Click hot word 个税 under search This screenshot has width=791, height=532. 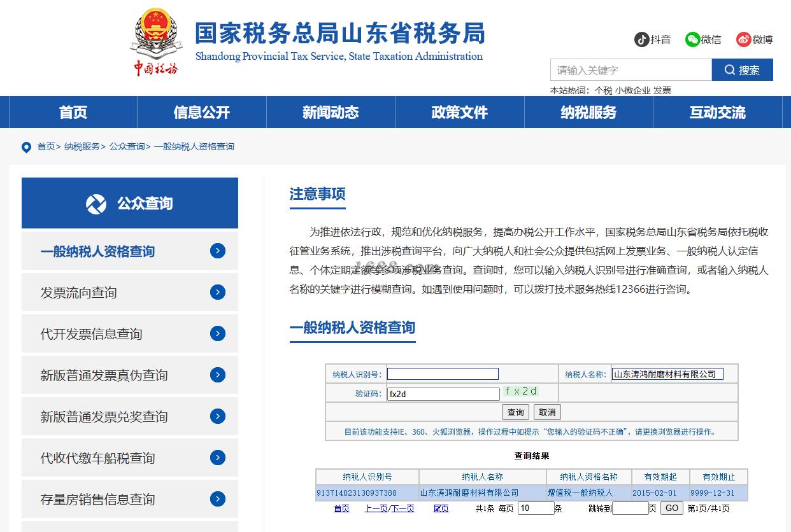[x=603, y=90]
